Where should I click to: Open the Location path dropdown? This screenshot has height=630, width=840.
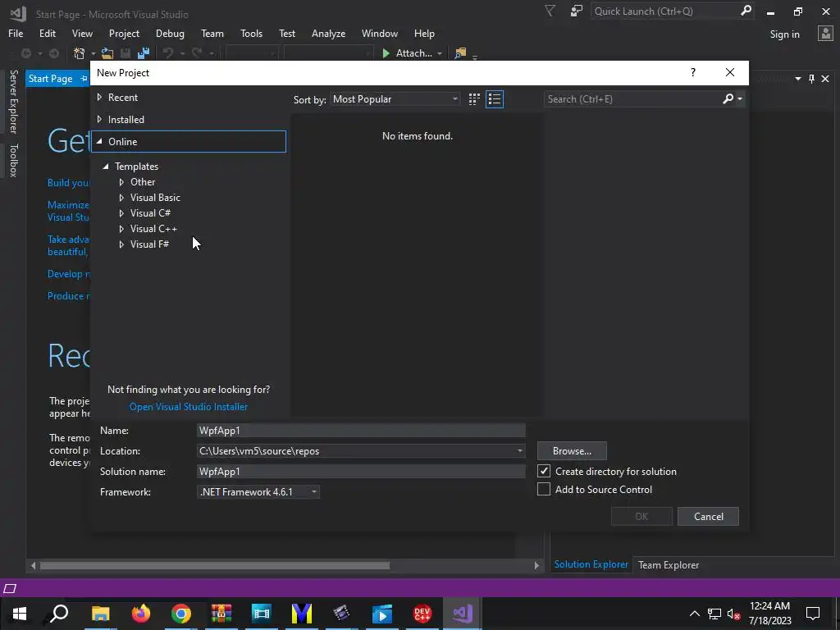click(519, 451)
